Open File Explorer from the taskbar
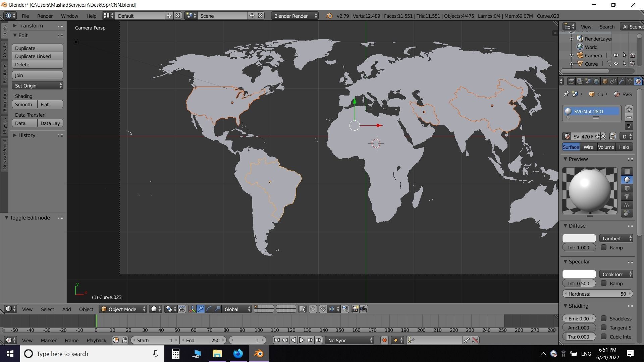This screenshot has height=362, width=644. [217, 354]
